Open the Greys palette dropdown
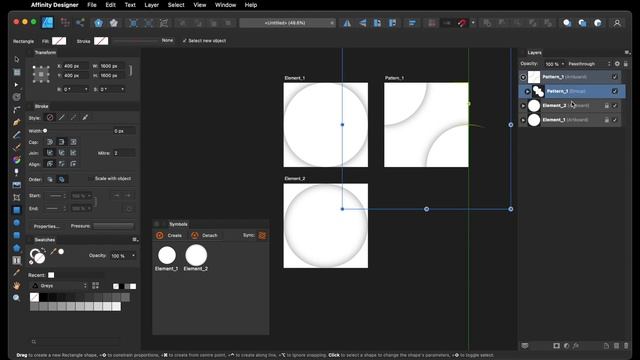Screen dimensions: 640x360 59,286
